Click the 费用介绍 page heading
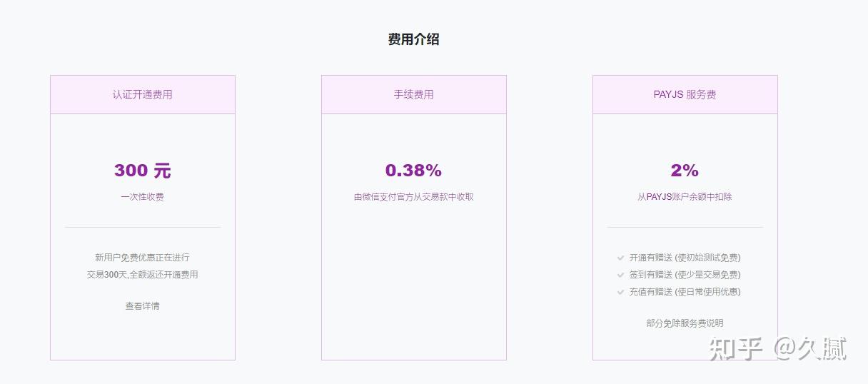Screen dimensions: 868x384 click(x=414, y=40)
